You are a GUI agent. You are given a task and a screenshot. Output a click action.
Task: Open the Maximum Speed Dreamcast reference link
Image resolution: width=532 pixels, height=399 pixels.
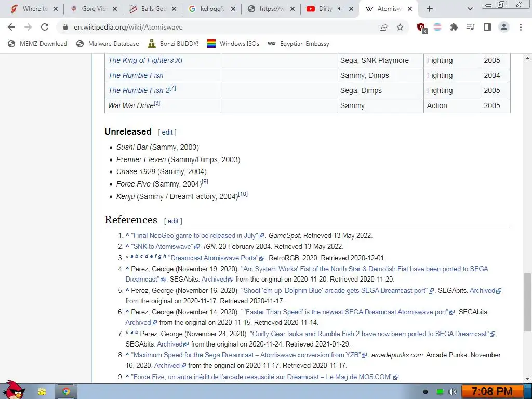[x=249, y=355]
